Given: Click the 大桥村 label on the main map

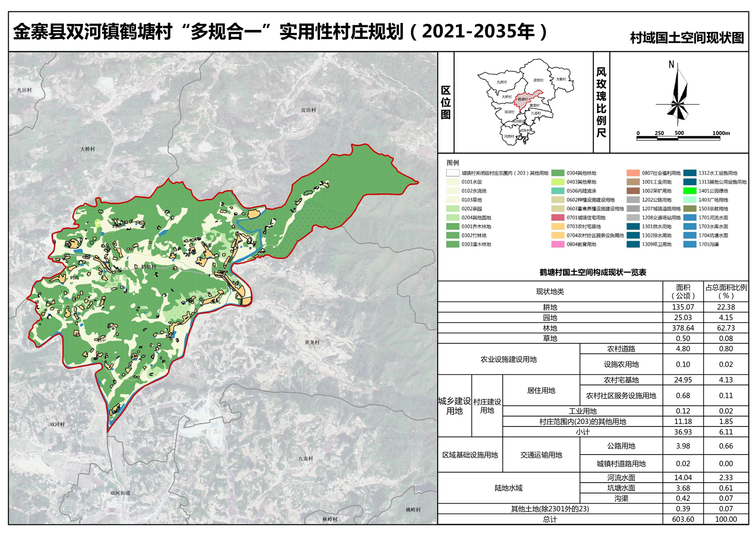Looking at the screenshot, I should [87, 149].
